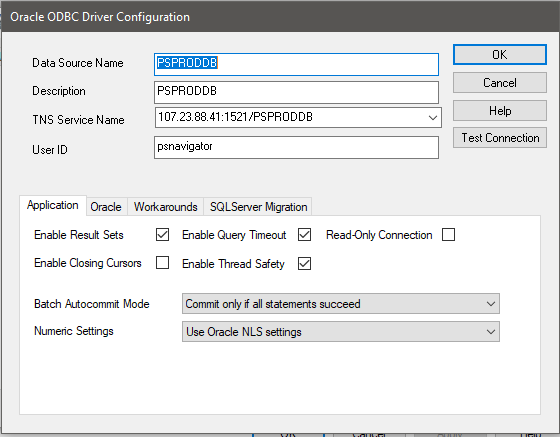The height and width of the screenshot is (437, 560).
Task: Open the Workarounds tab
Action: [166, 207]
